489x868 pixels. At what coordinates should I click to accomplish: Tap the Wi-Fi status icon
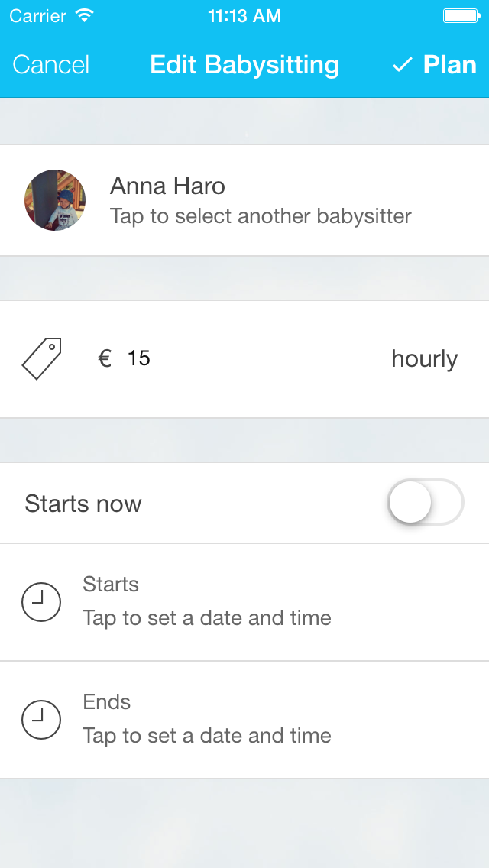(84, 15)
